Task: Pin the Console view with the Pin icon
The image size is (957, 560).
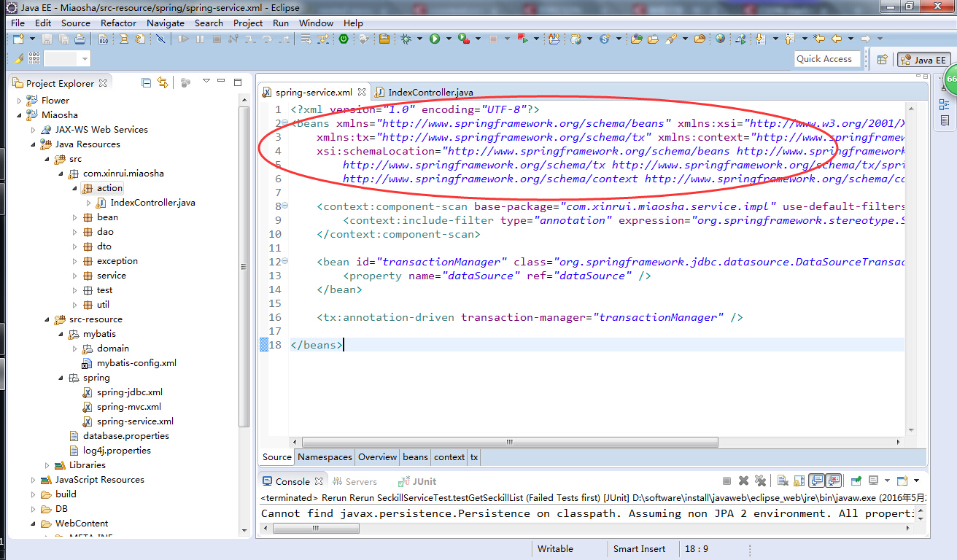Action: coord(855,481)
